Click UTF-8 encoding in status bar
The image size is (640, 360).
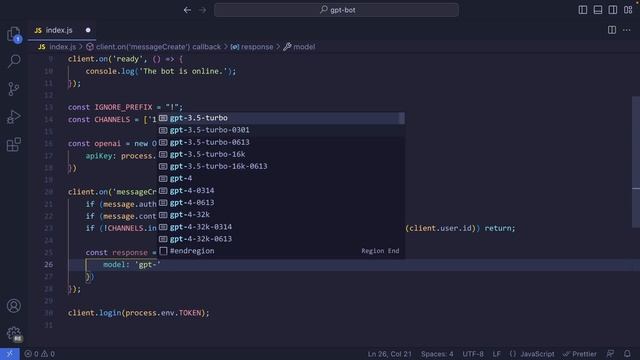pyautogui.click(x=473, y=354)
